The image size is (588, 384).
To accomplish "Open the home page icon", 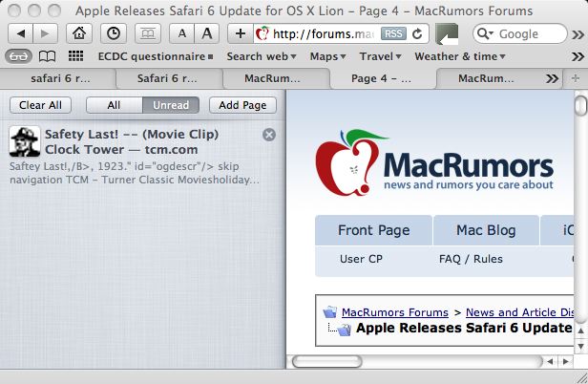I will (x=79, y=34).
